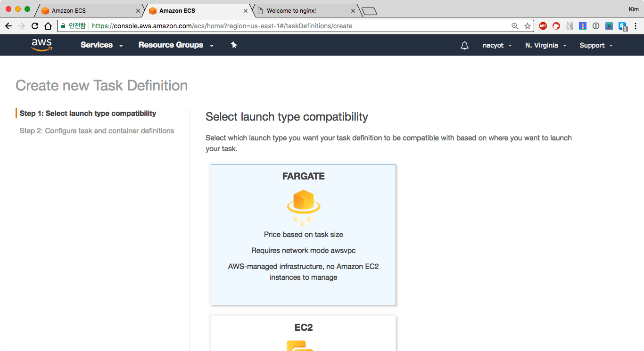Reload the page with the refresh icon

click(x=35, y=26)
